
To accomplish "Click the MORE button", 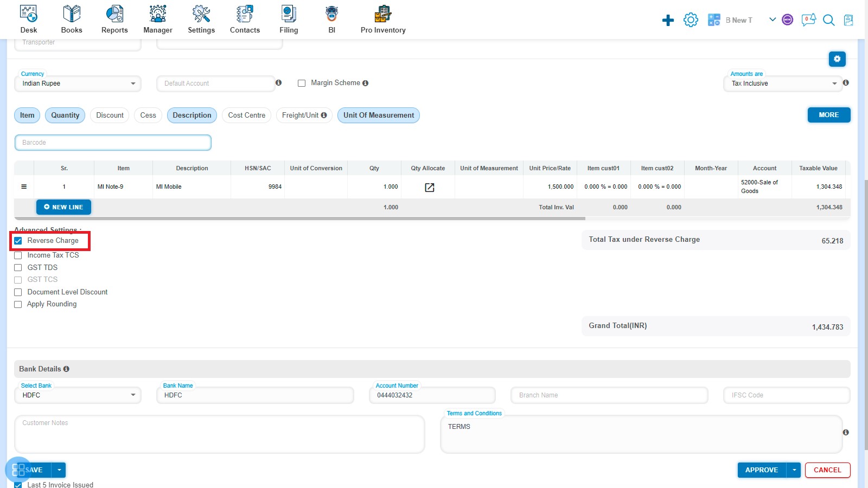I will pyautogui.click(x=829, y=115).
